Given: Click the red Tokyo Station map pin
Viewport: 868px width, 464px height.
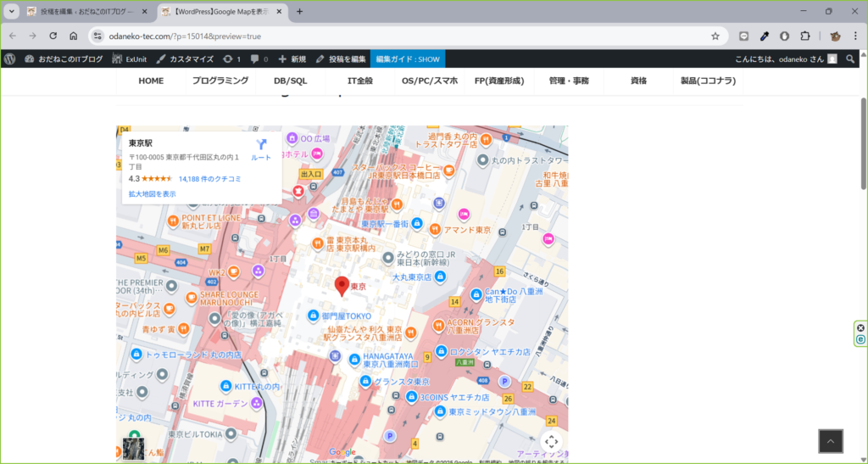Looking at the screenshot, I should pos(342,285).
